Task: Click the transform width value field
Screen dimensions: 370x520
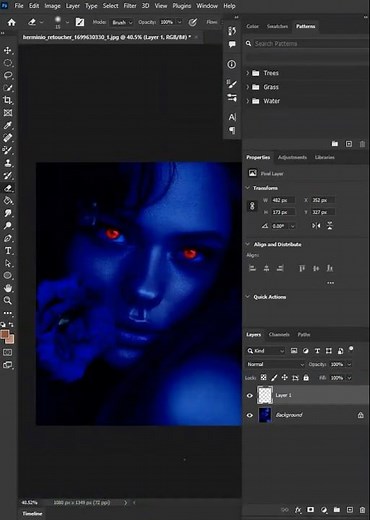Action: 283,200
